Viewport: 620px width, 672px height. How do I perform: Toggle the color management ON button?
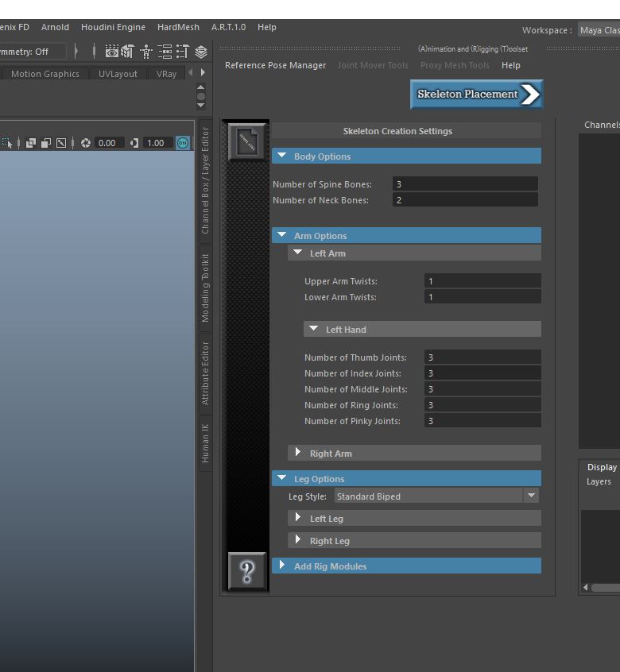[x=183, y=143]
